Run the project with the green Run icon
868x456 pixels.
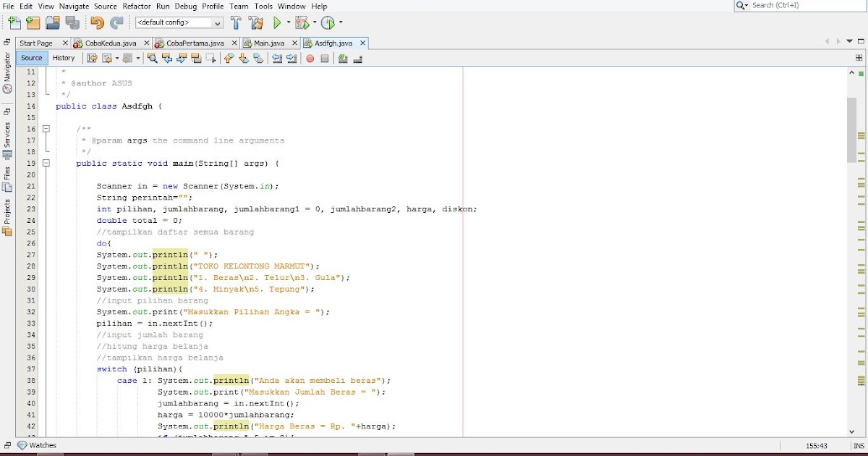[278, 22]
